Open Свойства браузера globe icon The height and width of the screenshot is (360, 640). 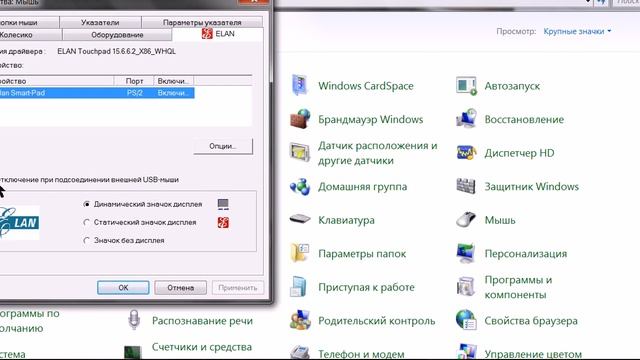coord(466,320)
